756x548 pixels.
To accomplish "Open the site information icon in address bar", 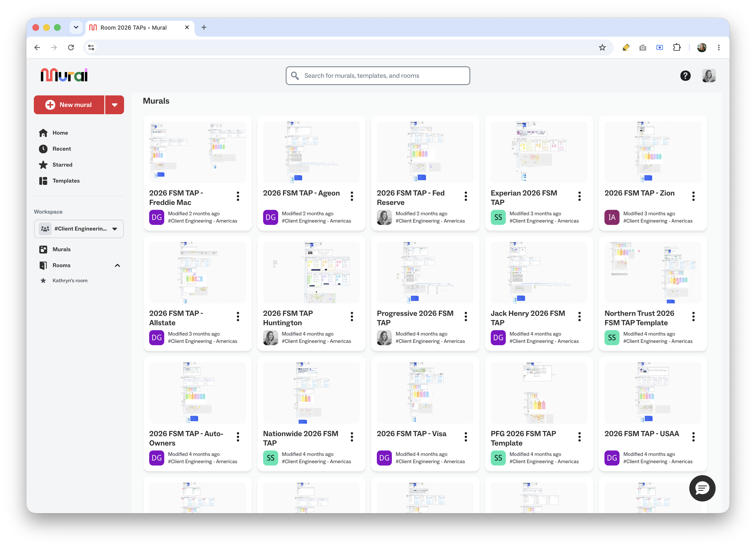I will (x=91, y=48).
